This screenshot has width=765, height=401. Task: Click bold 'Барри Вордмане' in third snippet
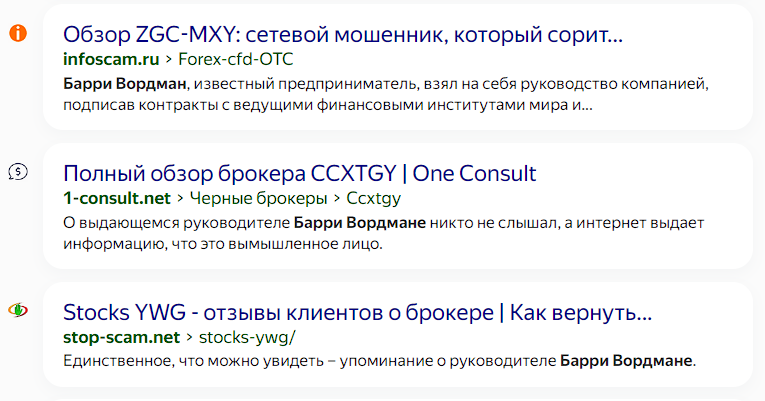point(626,361)
